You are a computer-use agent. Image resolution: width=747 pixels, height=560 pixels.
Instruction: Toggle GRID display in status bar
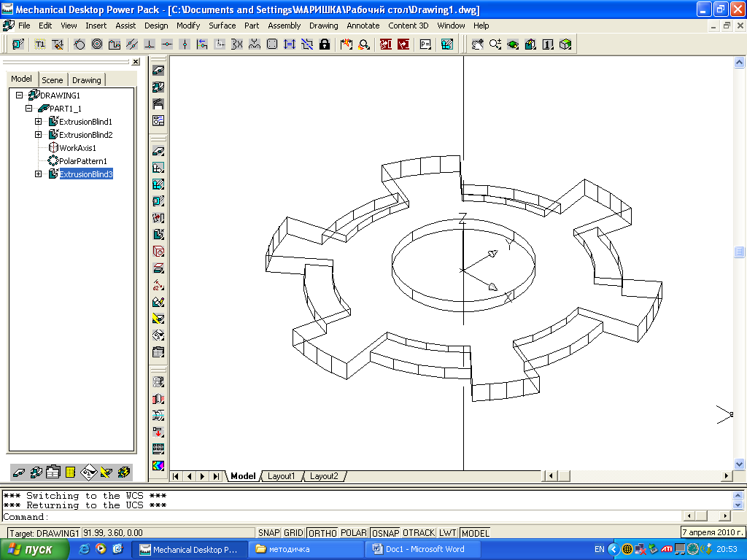tap(293, 533)
